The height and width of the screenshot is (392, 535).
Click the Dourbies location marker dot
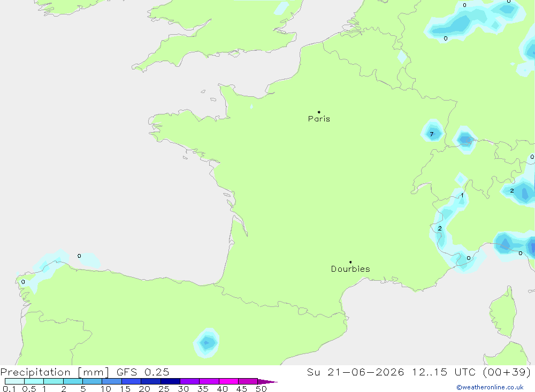(x=350, y=262)
